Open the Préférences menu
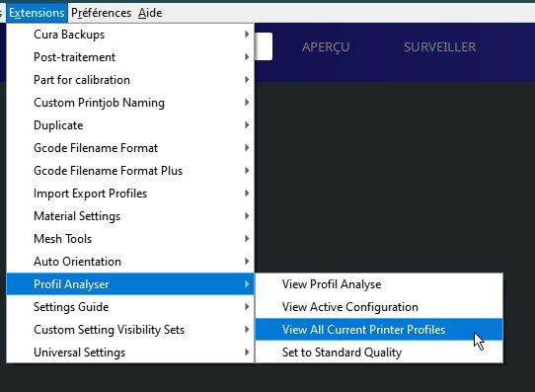Screen dimensions: 535x392 point(101,13)
